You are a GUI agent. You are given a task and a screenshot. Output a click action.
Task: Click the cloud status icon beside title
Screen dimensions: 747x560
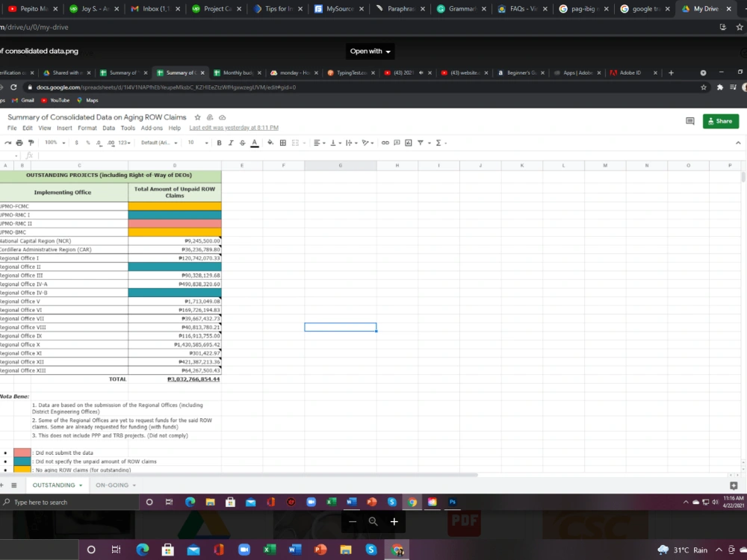pos(222,117)
